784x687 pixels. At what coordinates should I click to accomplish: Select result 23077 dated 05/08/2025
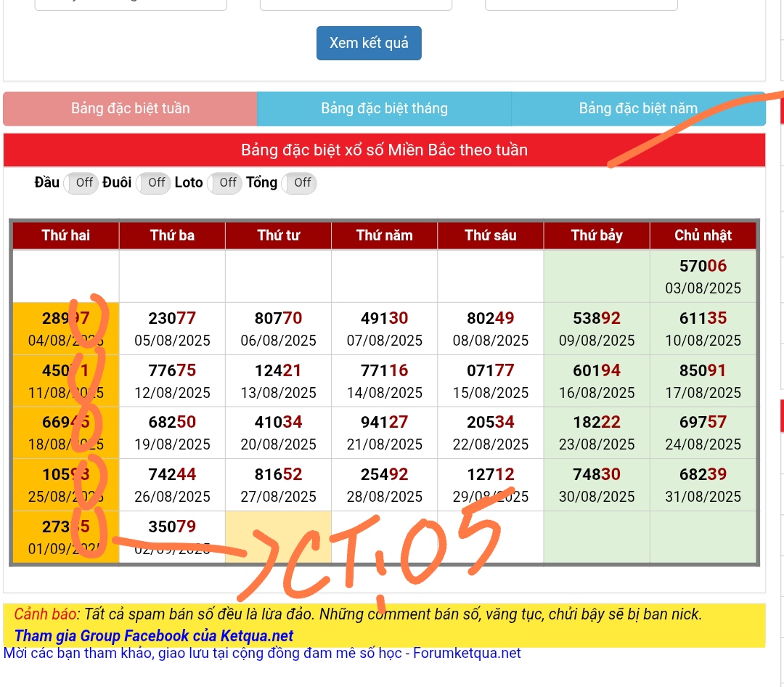pos(172,329)
